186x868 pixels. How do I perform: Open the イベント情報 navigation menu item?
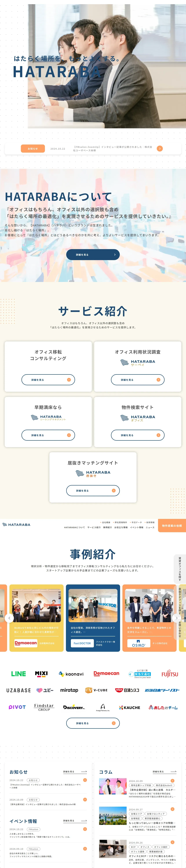pyautogui.click(x=136, y=527)
